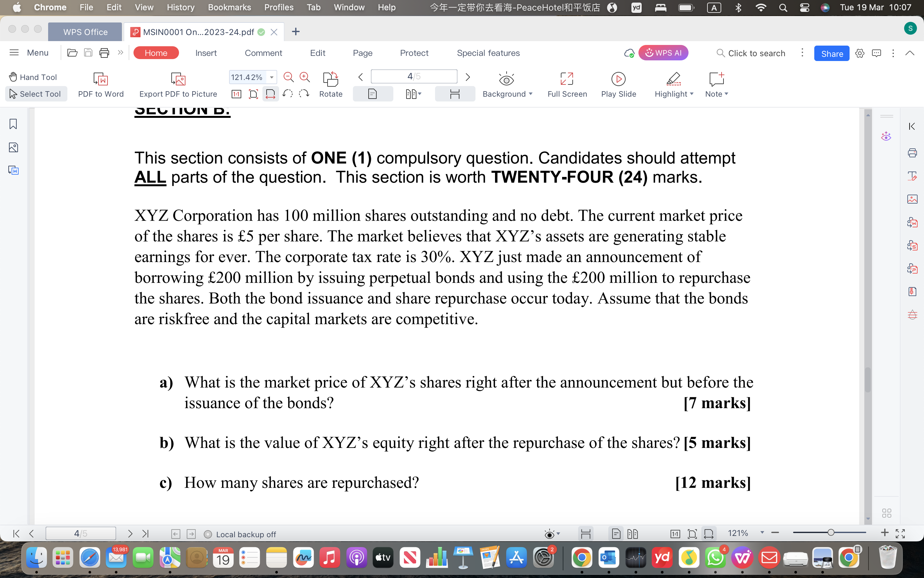Open the Edit ribbon tab
This screenshot has width=924, height=578.
(318, 53)
